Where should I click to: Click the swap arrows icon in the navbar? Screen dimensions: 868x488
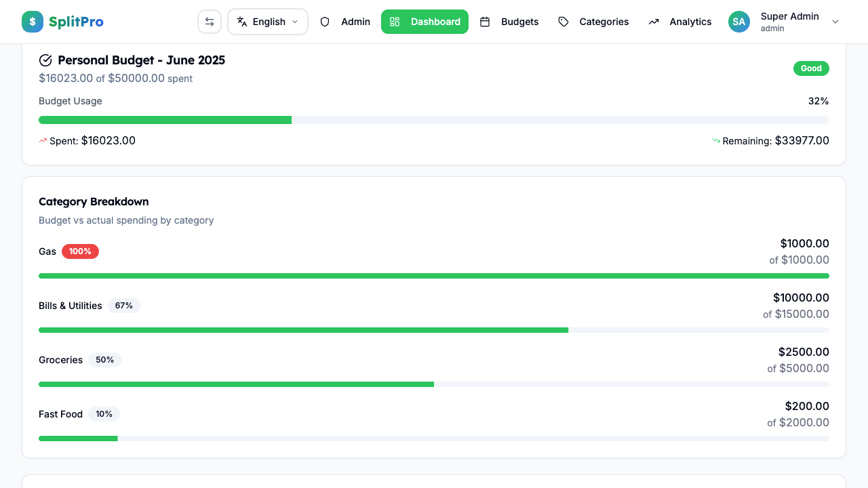click(x=209, y=22)
